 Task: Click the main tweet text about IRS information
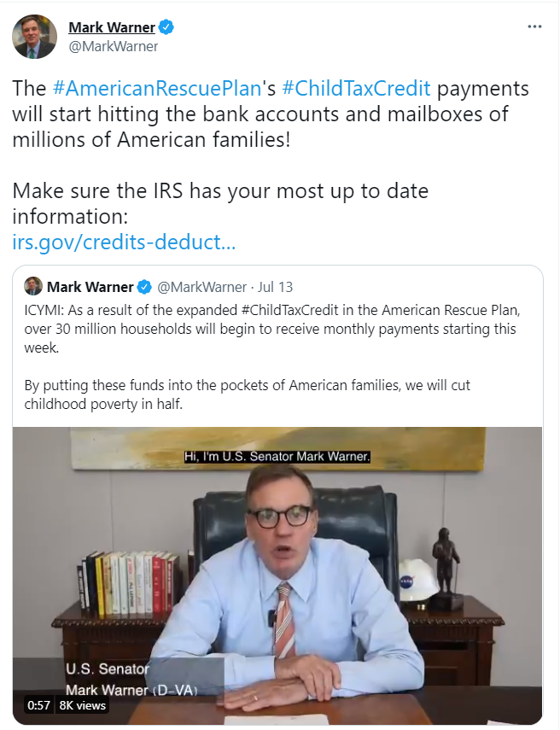220,203
